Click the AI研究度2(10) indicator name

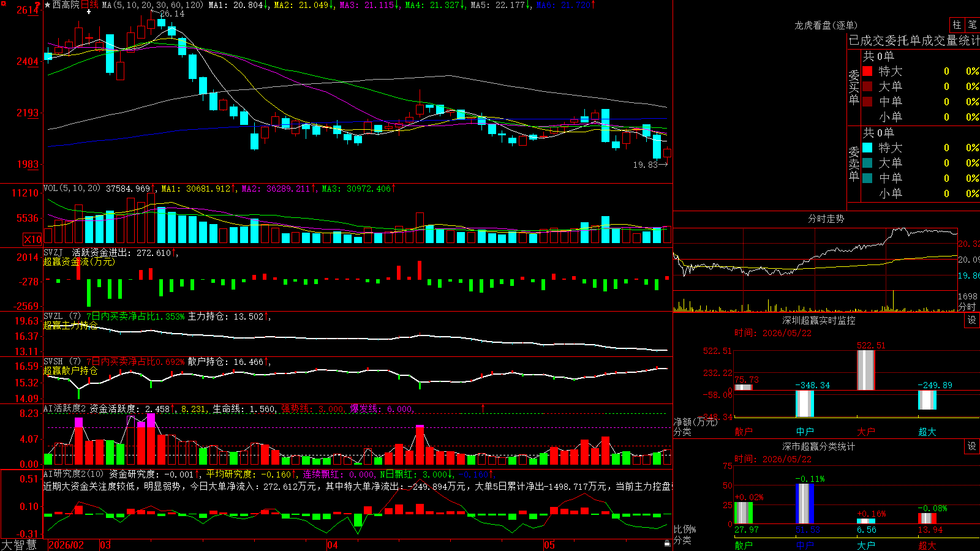tap(73, 474)
